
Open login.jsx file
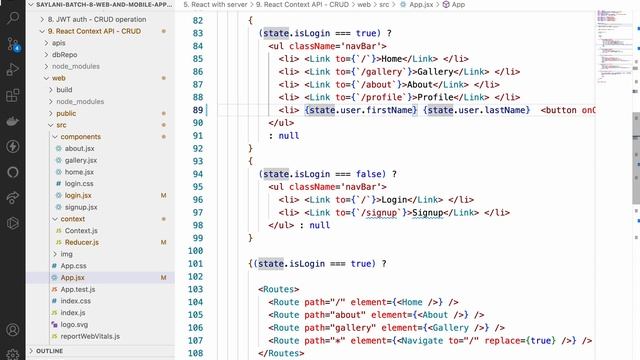78,196
